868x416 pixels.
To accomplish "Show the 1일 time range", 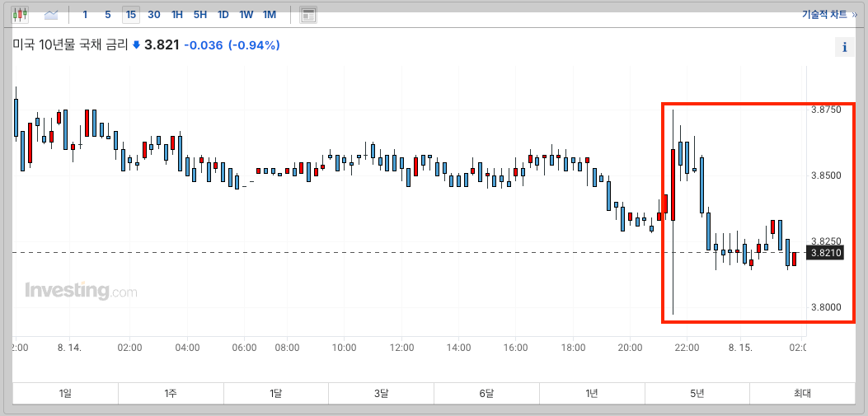I will (65, 393).
